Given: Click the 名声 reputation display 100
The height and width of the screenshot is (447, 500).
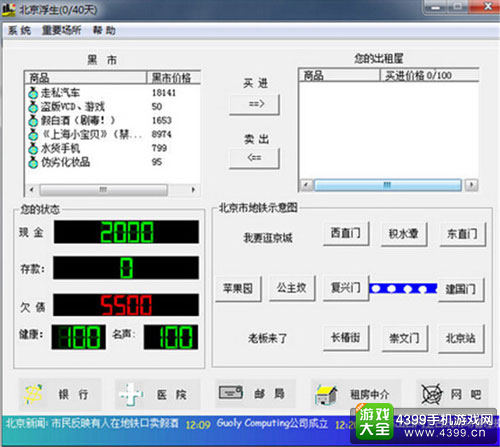Looking at the screenshot, I should point(171,337).
